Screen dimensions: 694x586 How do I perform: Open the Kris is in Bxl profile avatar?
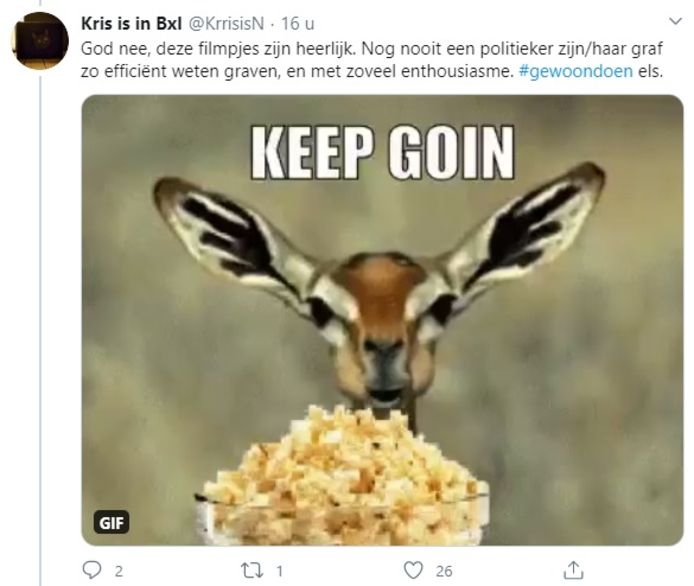point(40,41)
